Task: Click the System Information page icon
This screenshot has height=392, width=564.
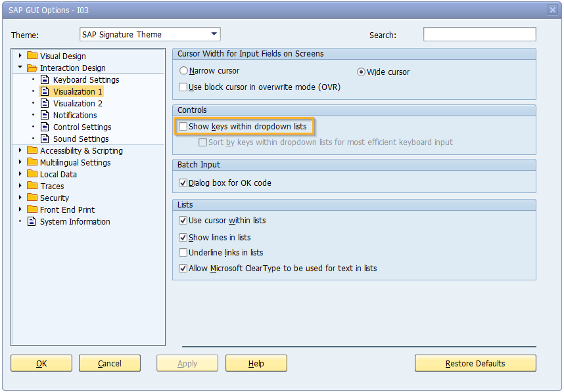Action: (x=32, y=221)
